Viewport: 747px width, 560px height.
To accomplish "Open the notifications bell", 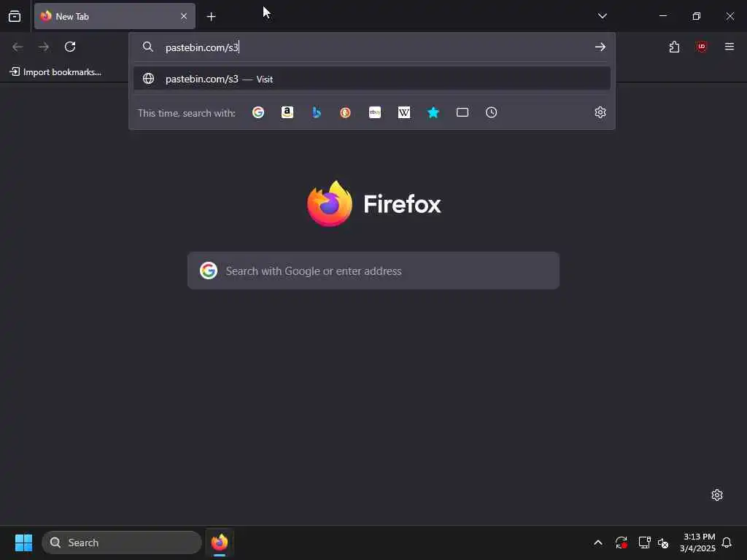I will click(x=727, y=542).
